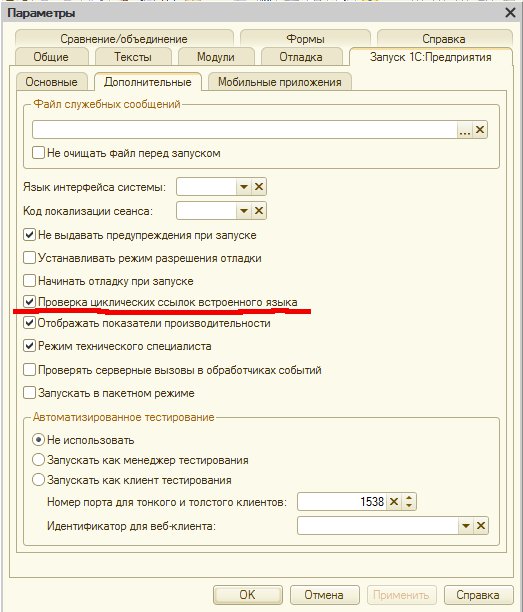523x612 pixels.
Task: Open the Отладка tab
Action: 301,57
